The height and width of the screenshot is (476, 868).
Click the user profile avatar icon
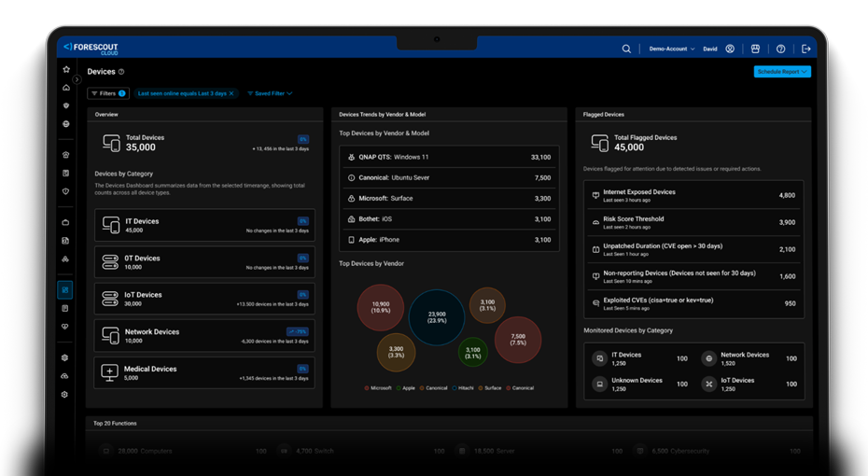730,49
